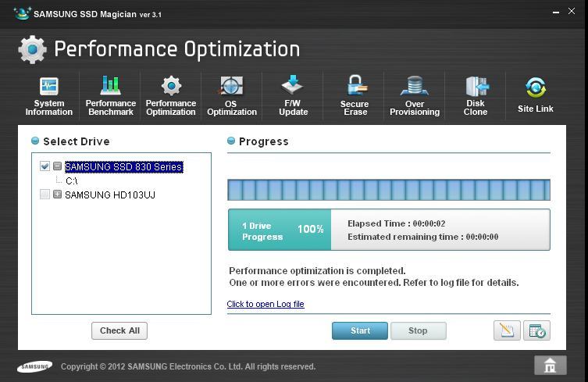This screenshot has width=588, height=382.
Task: Click the home icon at bottom right
Action: coord(550,365)
